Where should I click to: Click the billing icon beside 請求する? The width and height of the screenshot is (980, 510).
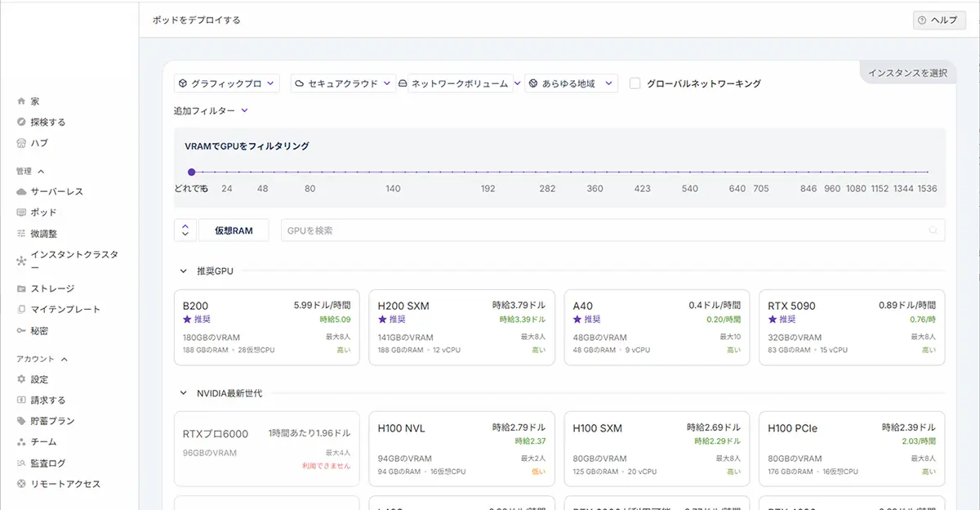pyautogui.click(x=21, y=400)
